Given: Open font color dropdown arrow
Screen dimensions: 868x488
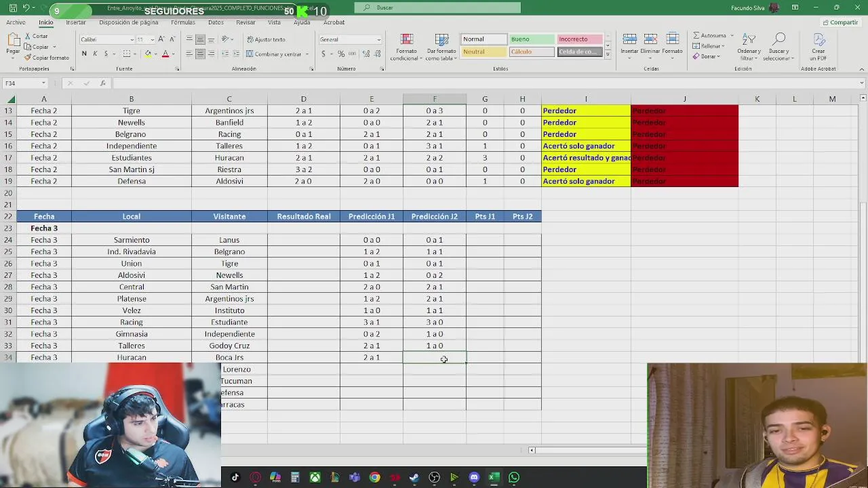Looking at the screenshot, I should click(x=172, y=54).
